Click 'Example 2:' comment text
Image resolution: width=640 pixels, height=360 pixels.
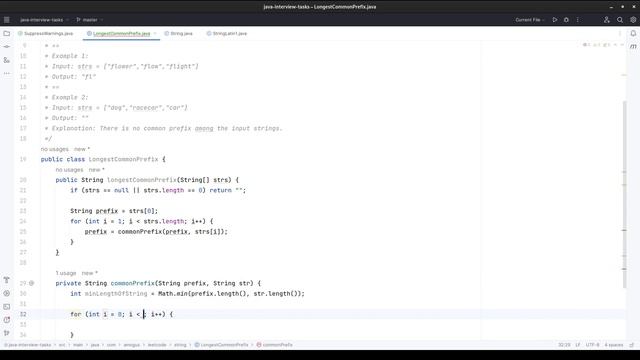pyautogui.click(x=70, y=97)
